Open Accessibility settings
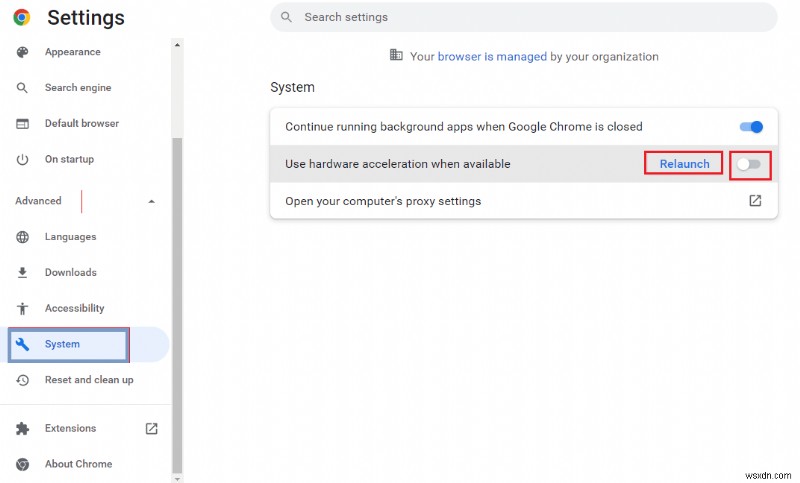Viewport: 800px width, 483px height. (74, 308)
